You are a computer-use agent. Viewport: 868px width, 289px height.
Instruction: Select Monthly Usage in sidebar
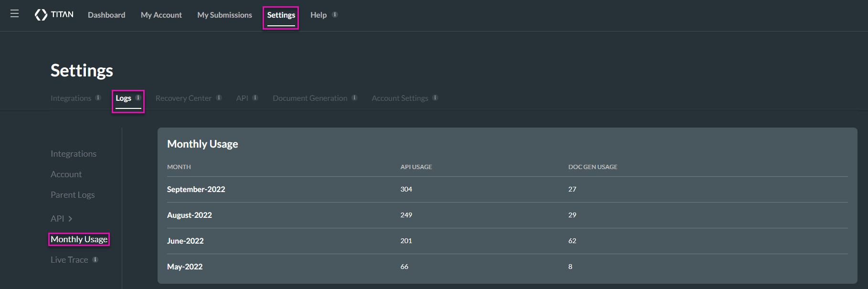click(79, 239)
